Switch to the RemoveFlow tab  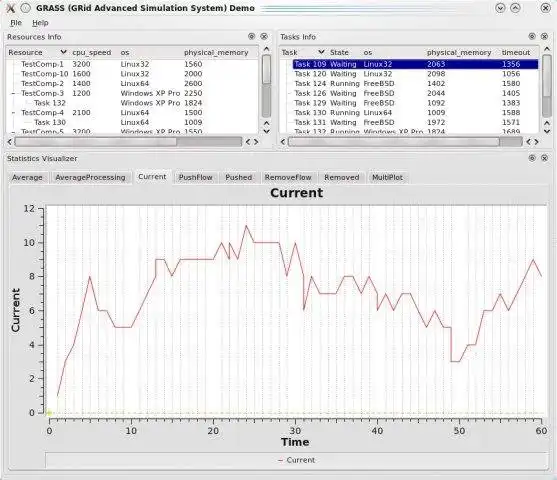coord(288,177)
